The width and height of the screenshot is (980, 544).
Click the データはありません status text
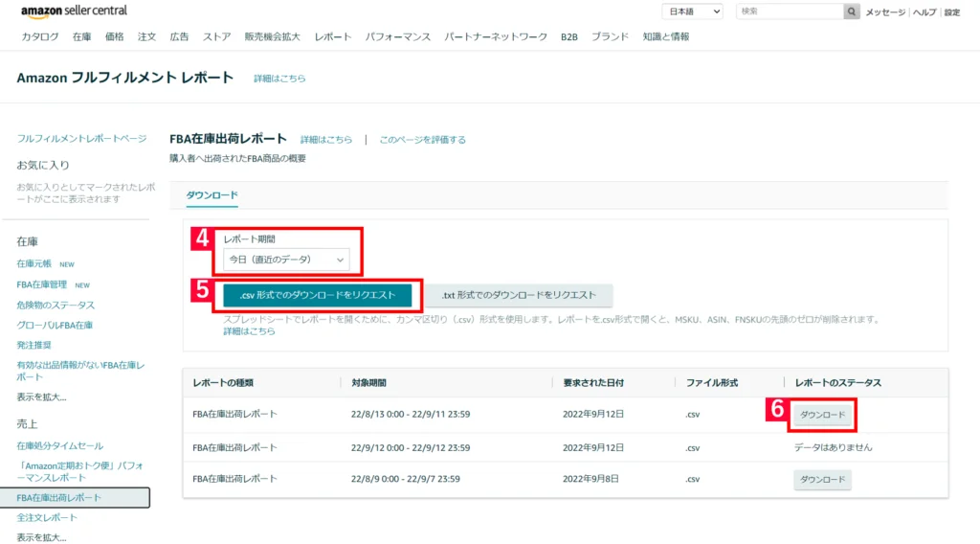click(x=834, y=447)
